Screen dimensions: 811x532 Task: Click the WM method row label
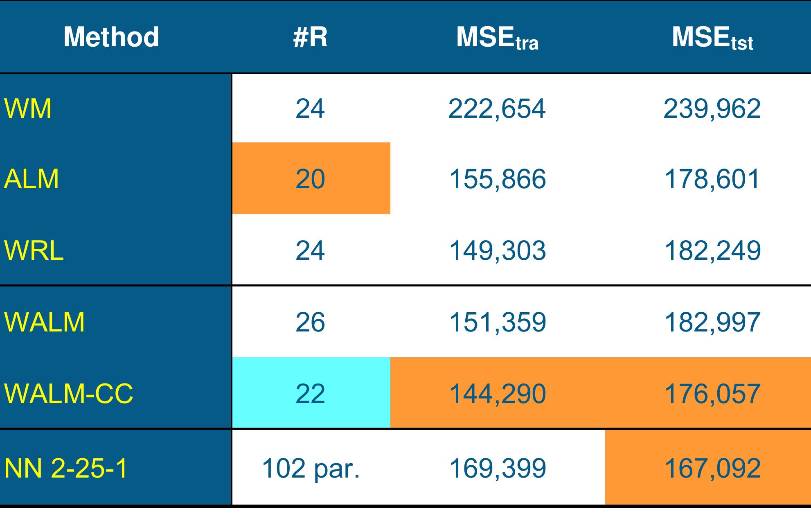pos(28,109)
